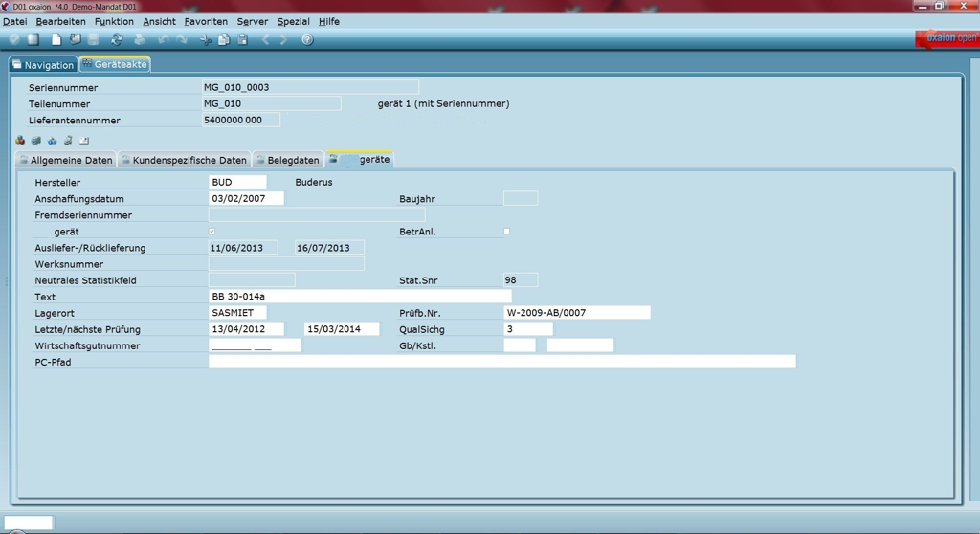Click Rücklieferung date 16/07/2013
980x534 pixels.
pyautogui.click(x=329, y=248)
